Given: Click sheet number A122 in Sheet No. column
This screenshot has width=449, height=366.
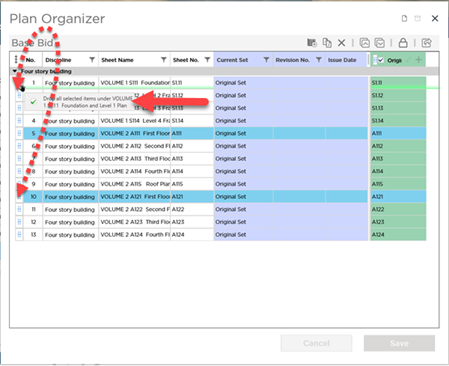Looking at the screenshot, I should (x=192, y=209).
